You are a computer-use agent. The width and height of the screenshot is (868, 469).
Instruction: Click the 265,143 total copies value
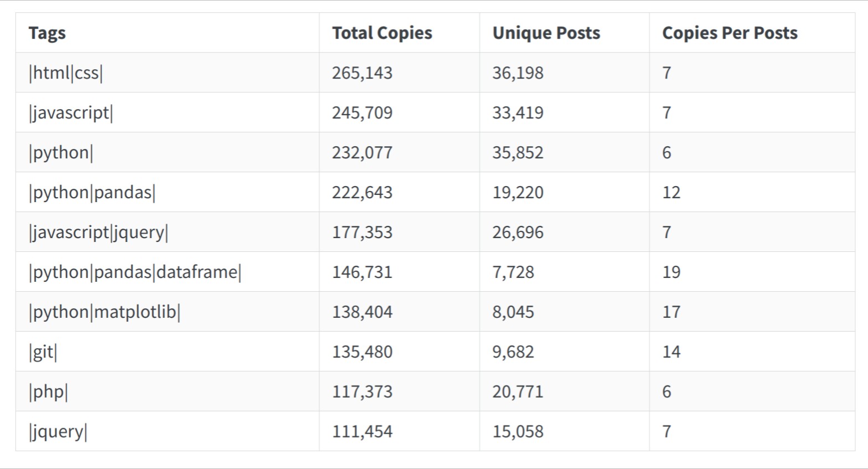click(x=362, y=73)
